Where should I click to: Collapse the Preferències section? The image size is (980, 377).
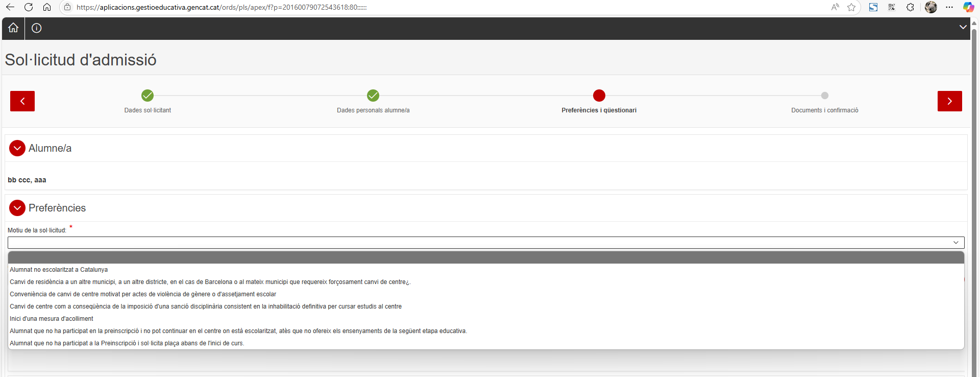[17, 208]
